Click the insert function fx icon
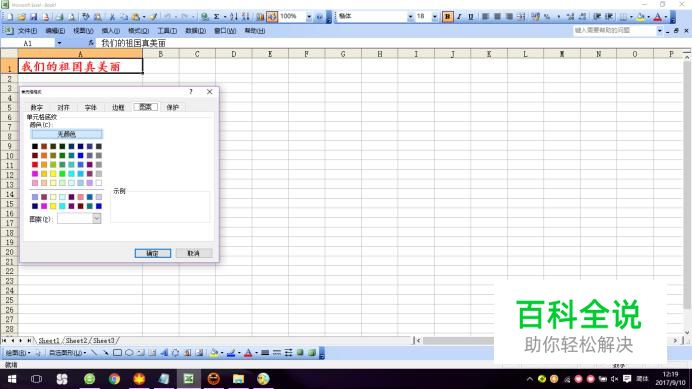The width and height of the screenshot is (692, 389). tap(91, 43)
